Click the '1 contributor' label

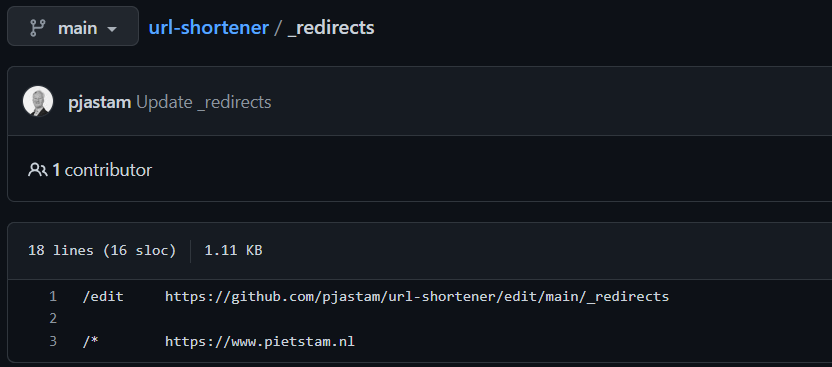pyautogui.click(x=102, y=170)
